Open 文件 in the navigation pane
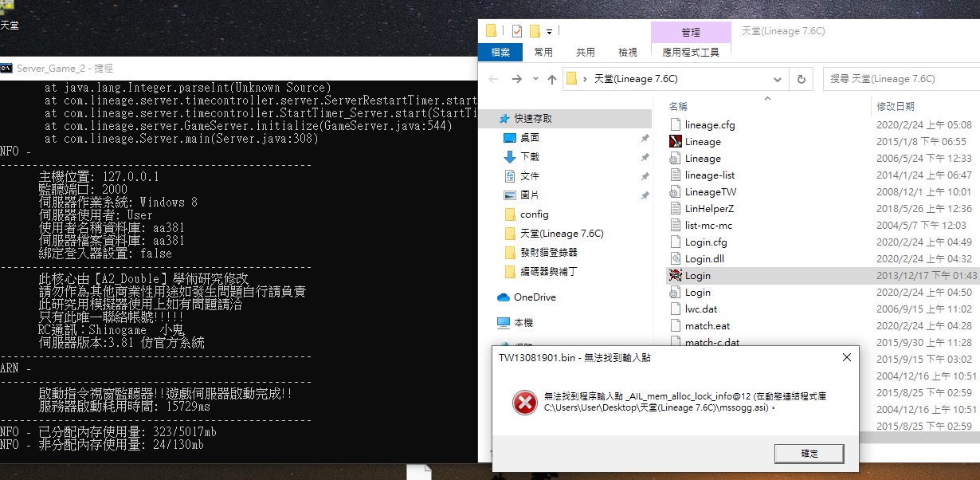This screenshot has width=980, height=480. pyautogui.click(x=530, y=175)
